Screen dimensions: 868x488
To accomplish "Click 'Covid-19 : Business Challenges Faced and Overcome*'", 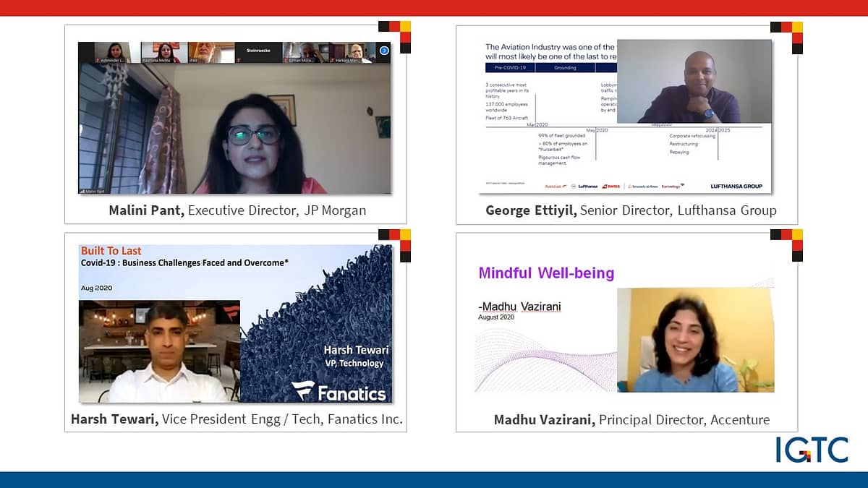I will click(184, 263).
